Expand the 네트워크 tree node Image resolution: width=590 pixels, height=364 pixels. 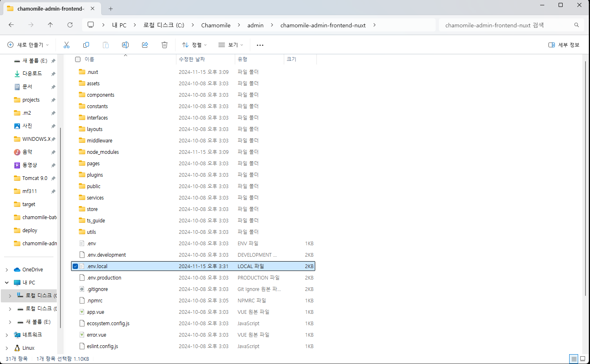7,335
